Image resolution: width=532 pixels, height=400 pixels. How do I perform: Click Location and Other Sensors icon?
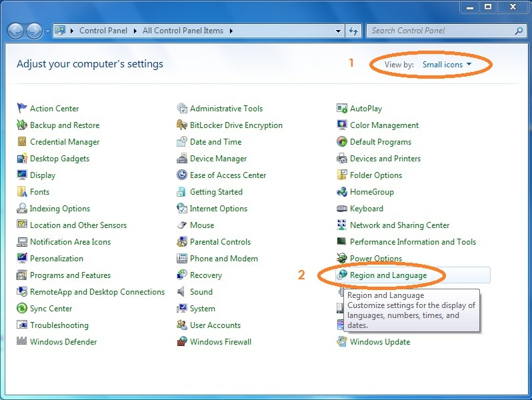click(22, 225)
